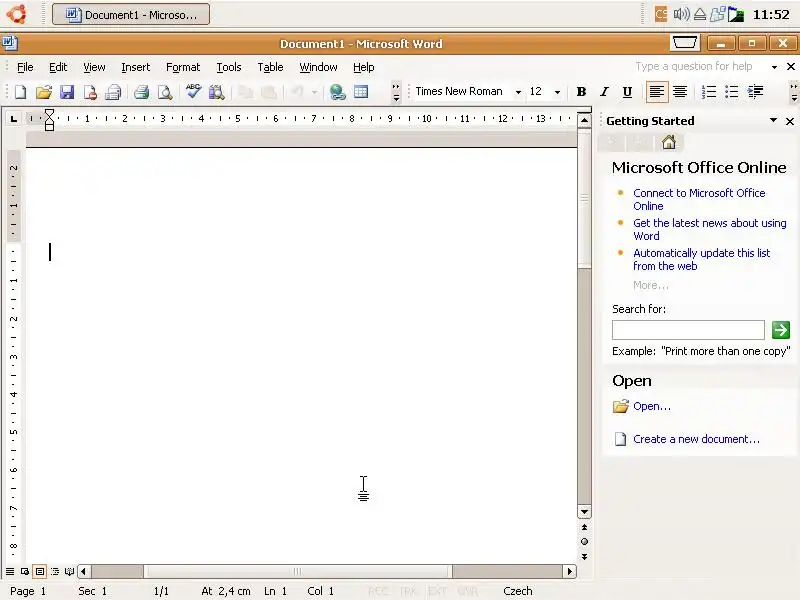Go to previous page double-arrow button
The height and width of the screenshot is (600, 800).
coord(584,527)
